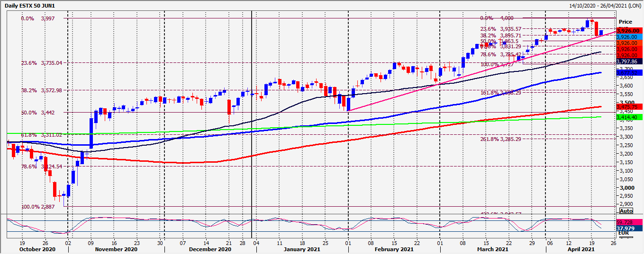
Task: Click the green 3,414.40 price tag
Action: [629, 116]
